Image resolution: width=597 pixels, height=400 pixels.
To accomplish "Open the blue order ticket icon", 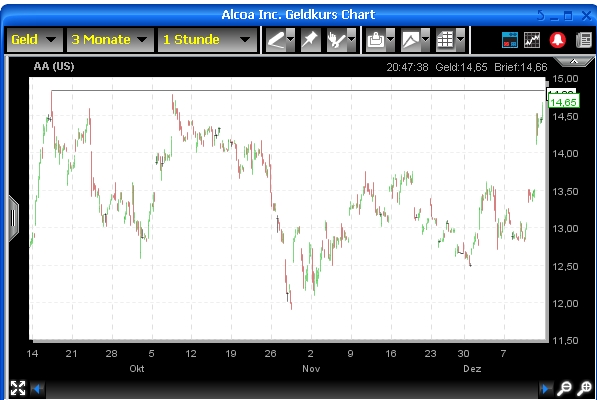I will 510,40.
